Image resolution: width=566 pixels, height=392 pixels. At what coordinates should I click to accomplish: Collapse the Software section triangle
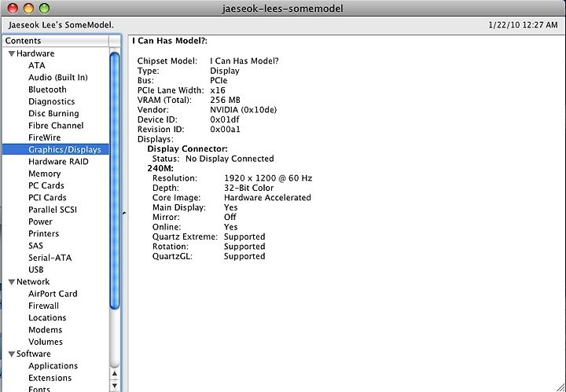pos(12,354)
